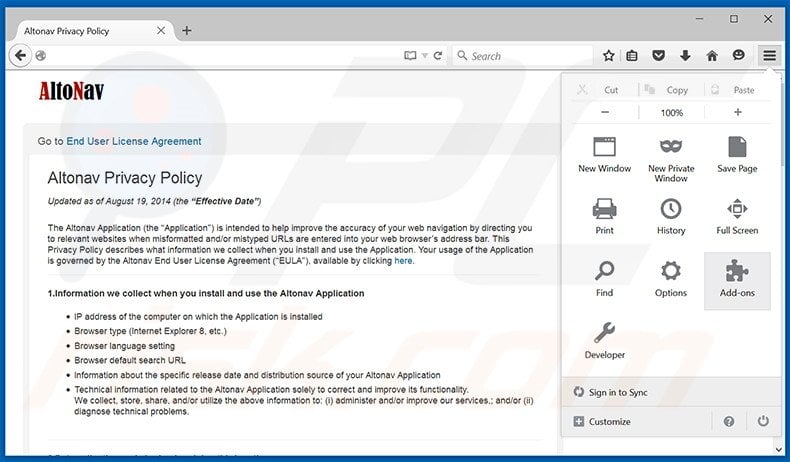
Task: Open Find magnifier in menu panel
Action: point(604,281)
